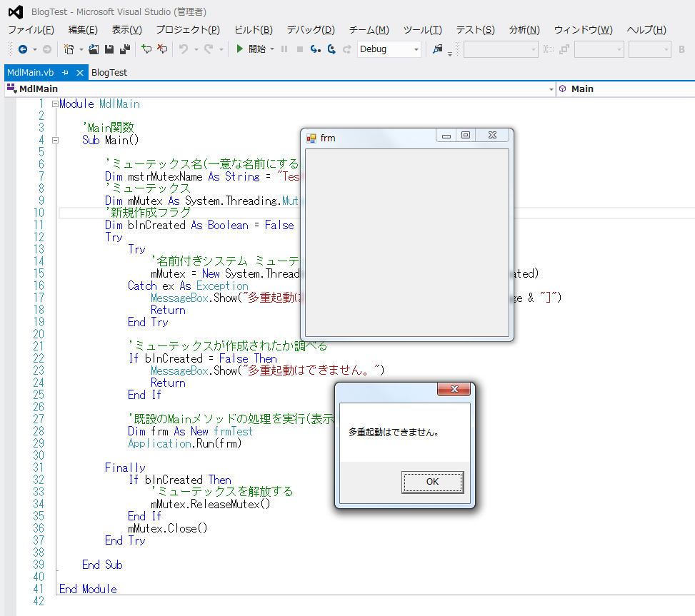Click the disabled bold B toolbar icon

coord(681,49)
